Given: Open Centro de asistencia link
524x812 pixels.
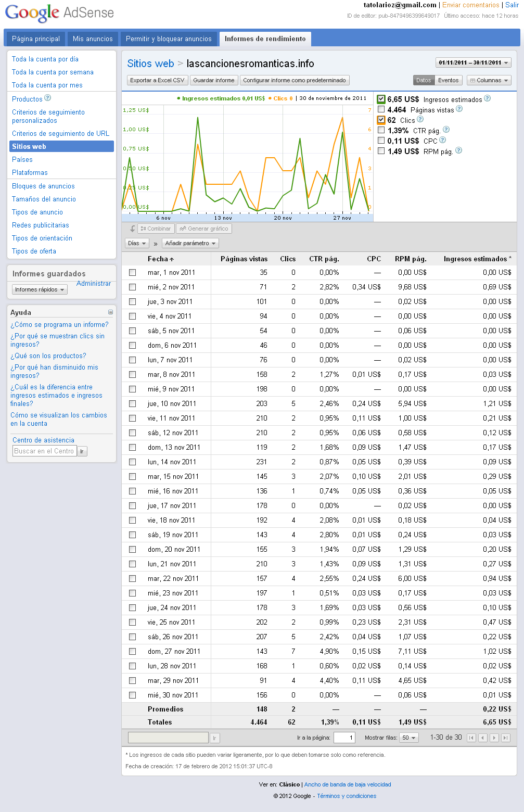Looking at the screenshot, I should [43, 440].
